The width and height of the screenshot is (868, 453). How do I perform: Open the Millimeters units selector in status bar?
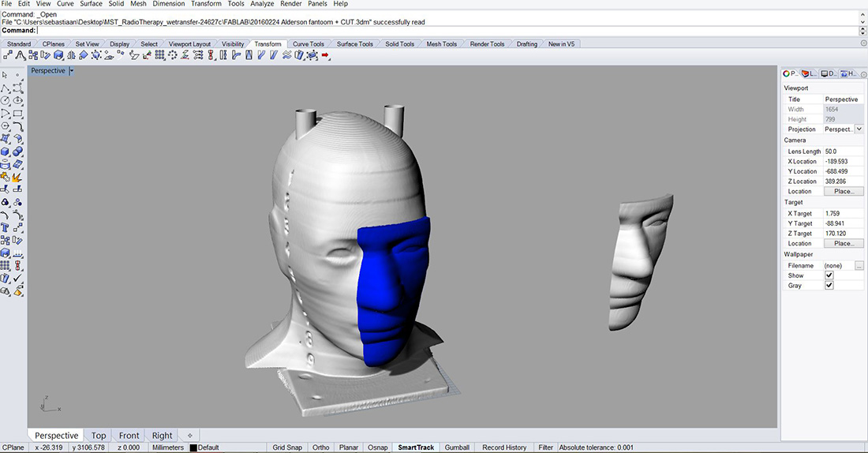(x=168, y=447)
